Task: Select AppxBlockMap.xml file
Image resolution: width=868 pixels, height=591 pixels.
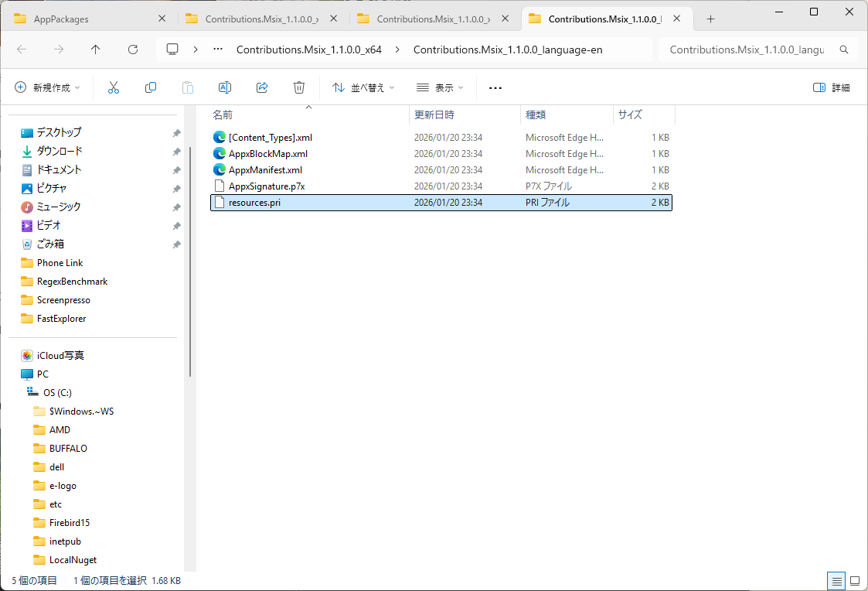Action: 441,153
